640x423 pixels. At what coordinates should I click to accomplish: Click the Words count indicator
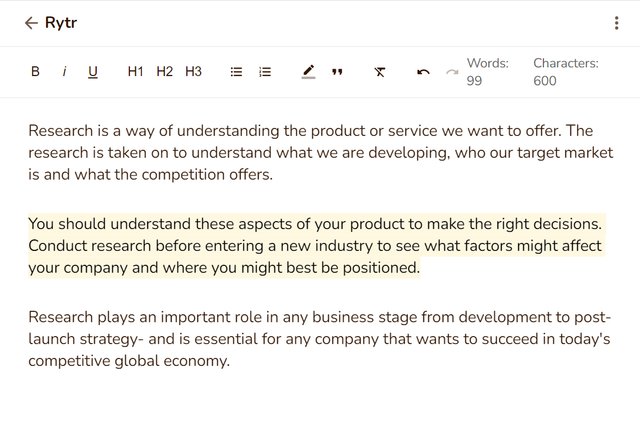[x=488, y=72]
